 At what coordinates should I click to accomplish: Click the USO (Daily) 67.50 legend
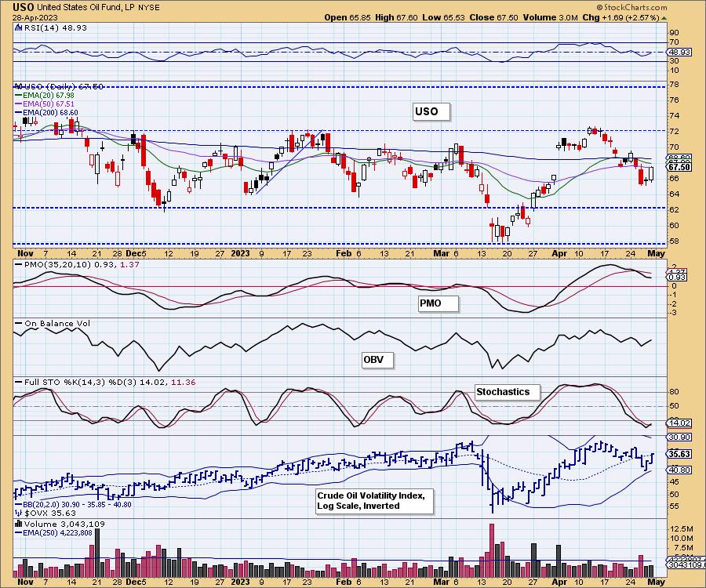point(64,86)
